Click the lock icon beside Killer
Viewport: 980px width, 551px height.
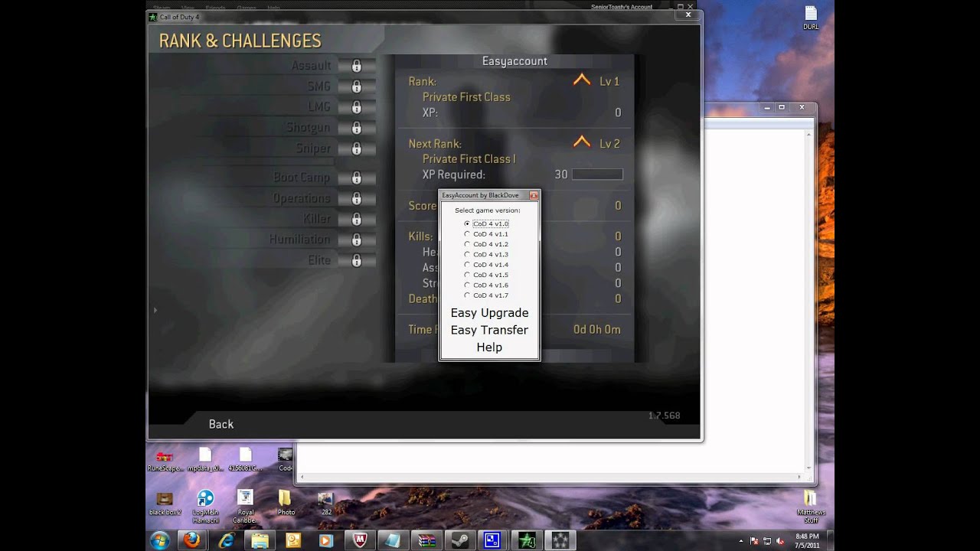point(357,219)
